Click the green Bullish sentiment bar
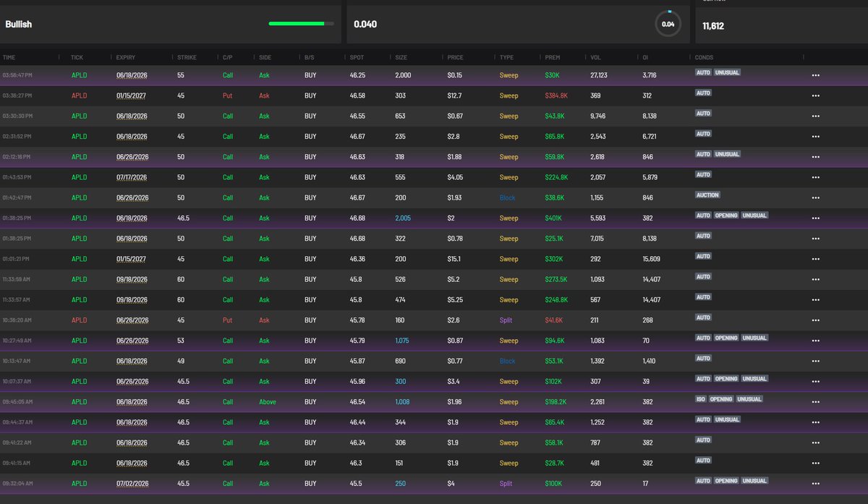 click(x=301, y=24)
